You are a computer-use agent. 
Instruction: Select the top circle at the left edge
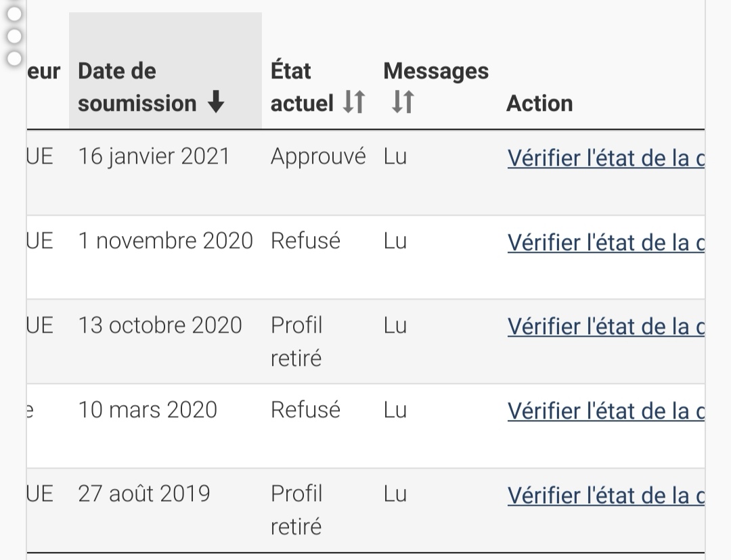coord(14,14)
